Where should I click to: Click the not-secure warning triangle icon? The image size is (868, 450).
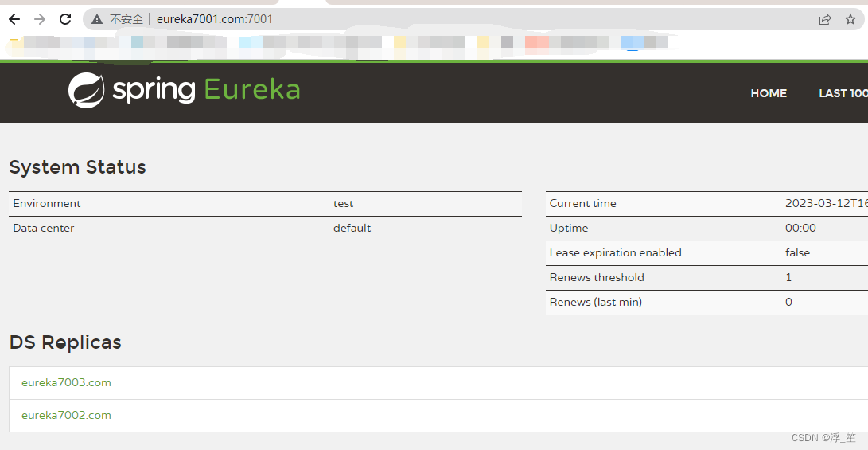[x=97, y=19]
